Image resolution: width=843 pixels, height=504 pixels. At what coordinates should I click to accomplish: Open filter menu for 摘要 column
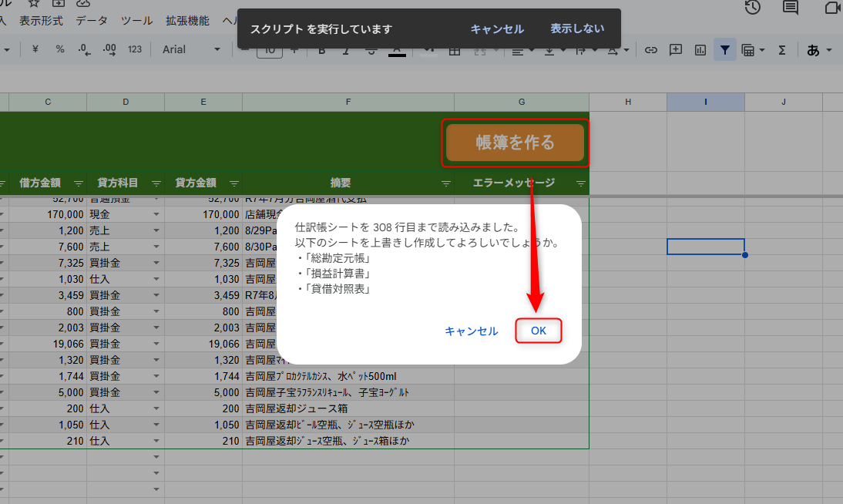tap(446, 183)
